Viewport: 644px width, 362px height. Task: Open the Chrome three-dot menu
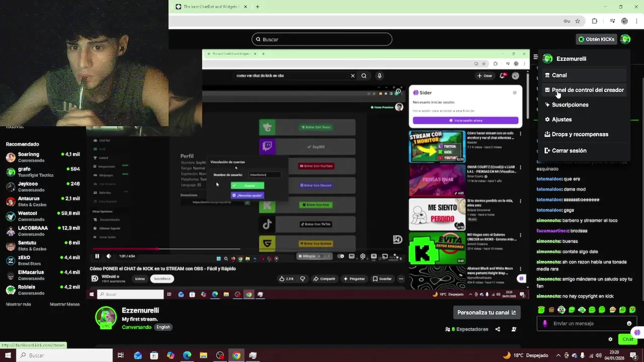tap(636, 21)
